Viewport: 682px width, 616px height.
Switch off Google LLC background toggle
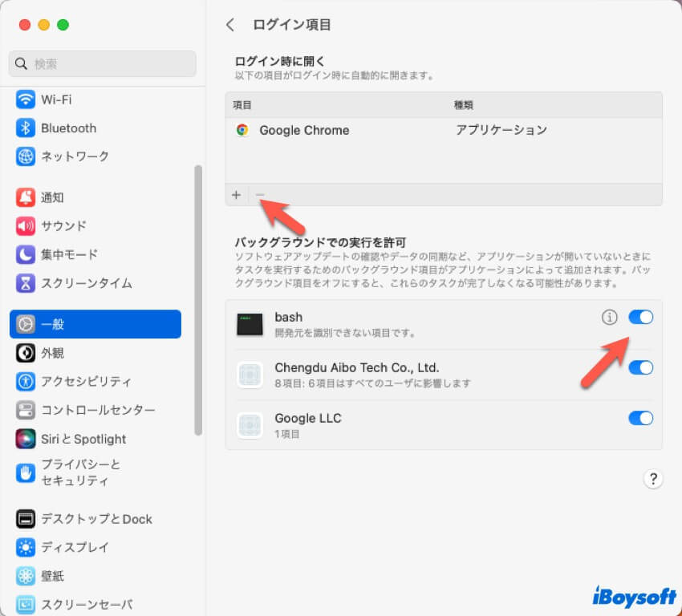pos(641,418)
